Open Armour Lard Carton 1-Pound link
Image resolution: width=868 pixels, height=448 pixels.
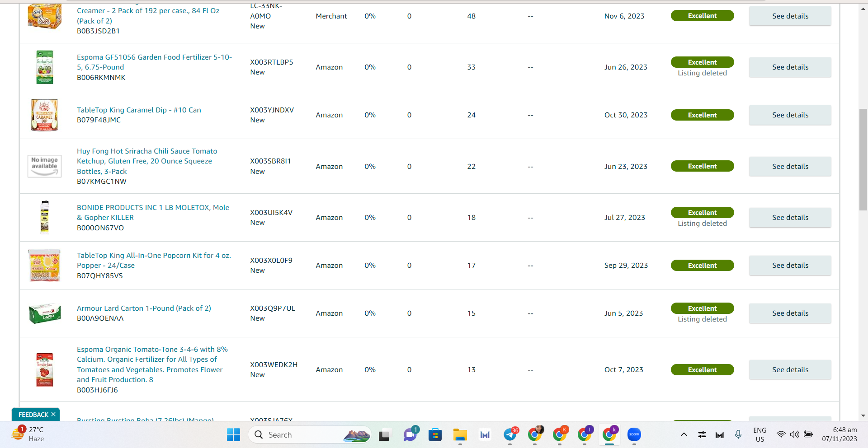pos(144,308)
